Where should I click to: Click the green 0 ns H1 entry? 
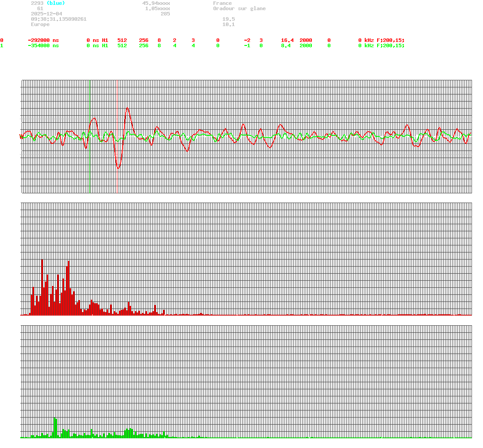(x=97, y=45)
